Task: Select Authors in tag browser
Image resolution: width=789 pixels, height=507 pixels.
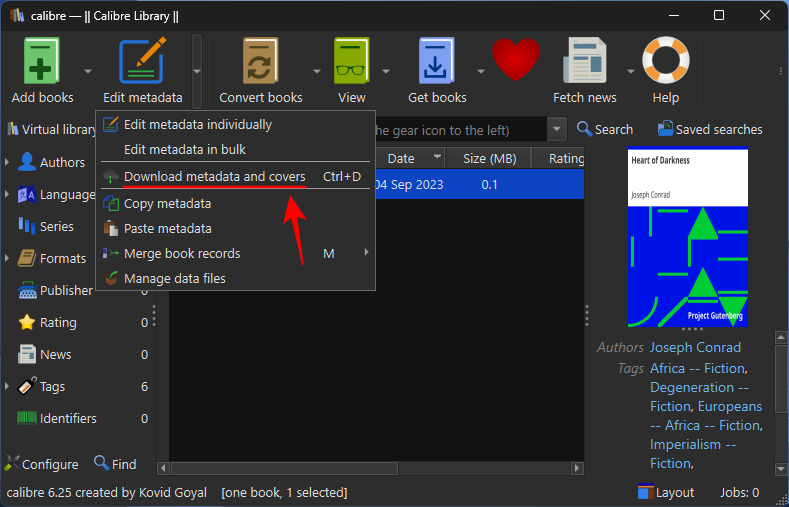Action: 62,162
